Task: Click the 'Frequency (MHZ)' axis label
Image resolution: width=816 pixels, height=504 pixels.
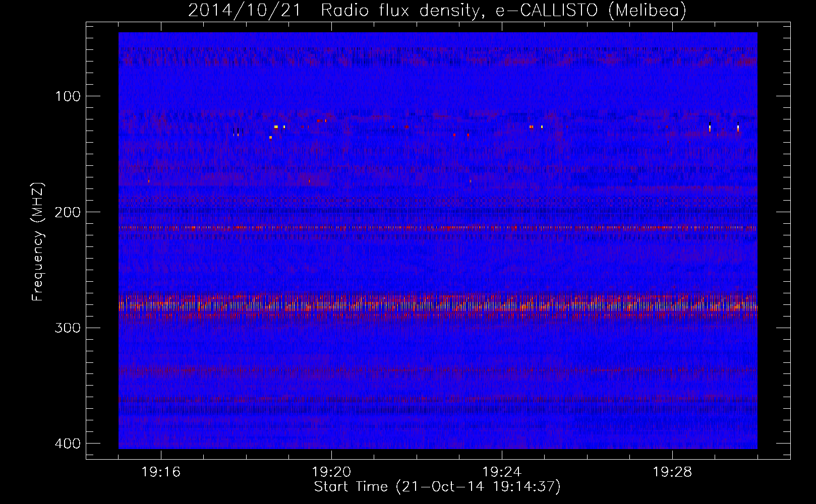Action: click(x=38, y=242)
